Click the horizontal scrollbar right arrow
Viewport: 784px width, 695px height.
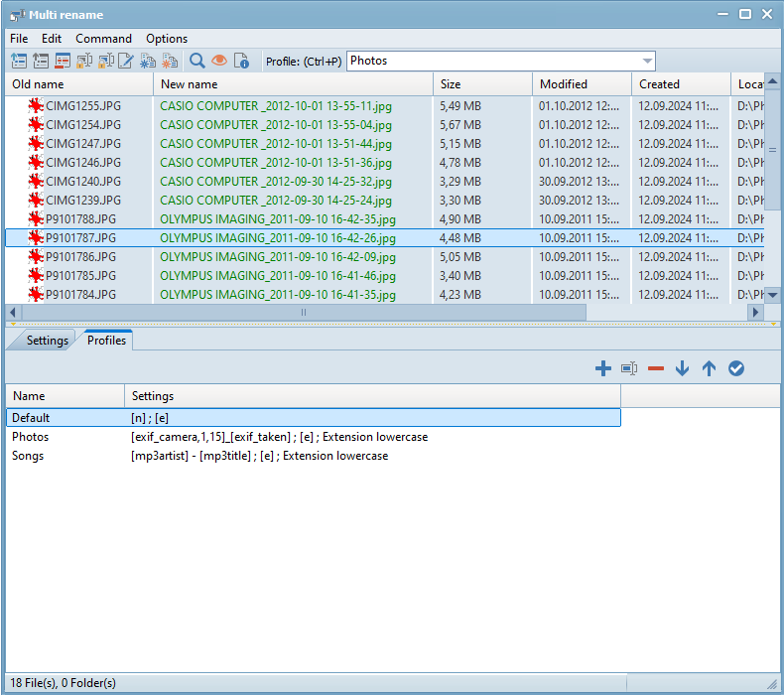tap(755, 313)
